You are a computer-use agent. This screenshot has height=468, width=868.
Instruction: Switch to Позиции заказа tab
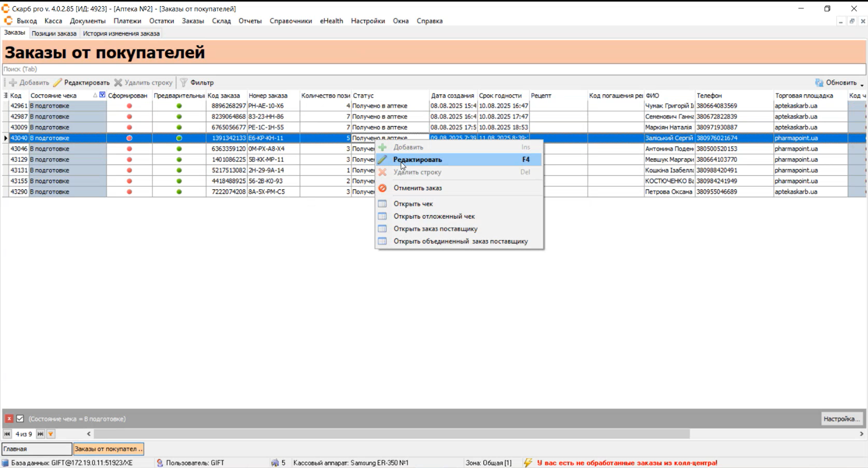(x=54, y=33)
